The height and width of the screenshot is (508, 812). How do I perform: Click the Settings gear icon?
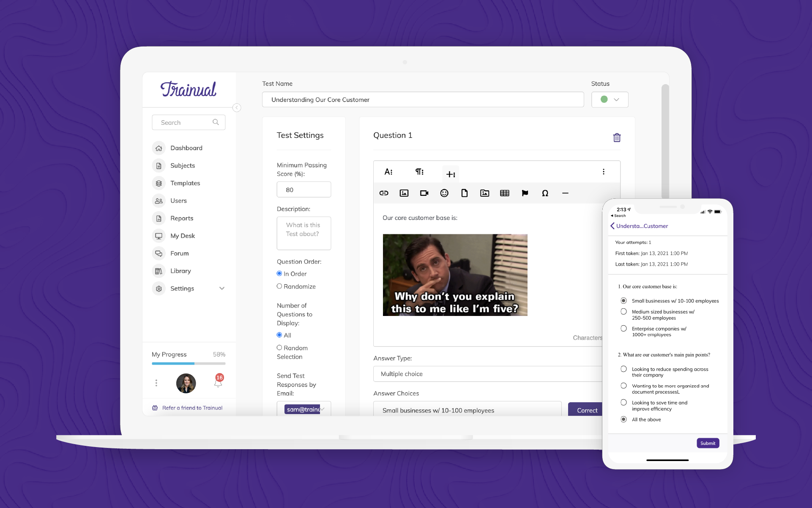pyautogui.click(x=159, y=288)
